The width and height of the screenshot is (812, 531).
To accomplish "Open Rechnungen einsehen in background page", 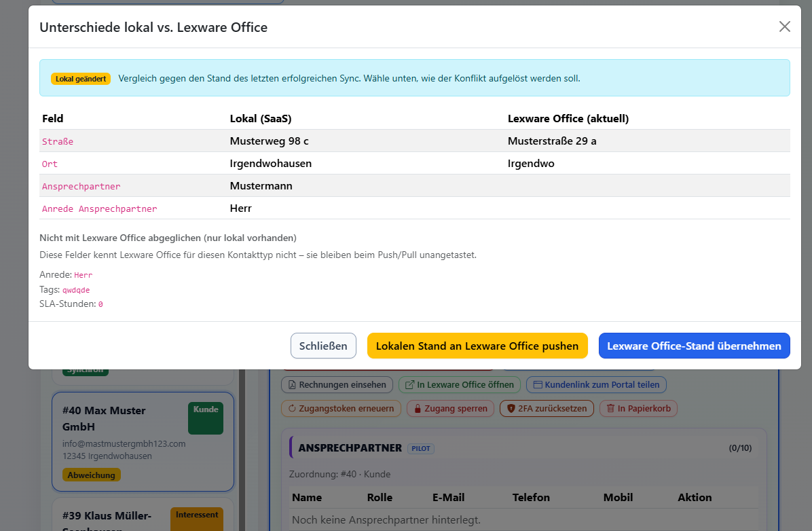I will [337, 385].
